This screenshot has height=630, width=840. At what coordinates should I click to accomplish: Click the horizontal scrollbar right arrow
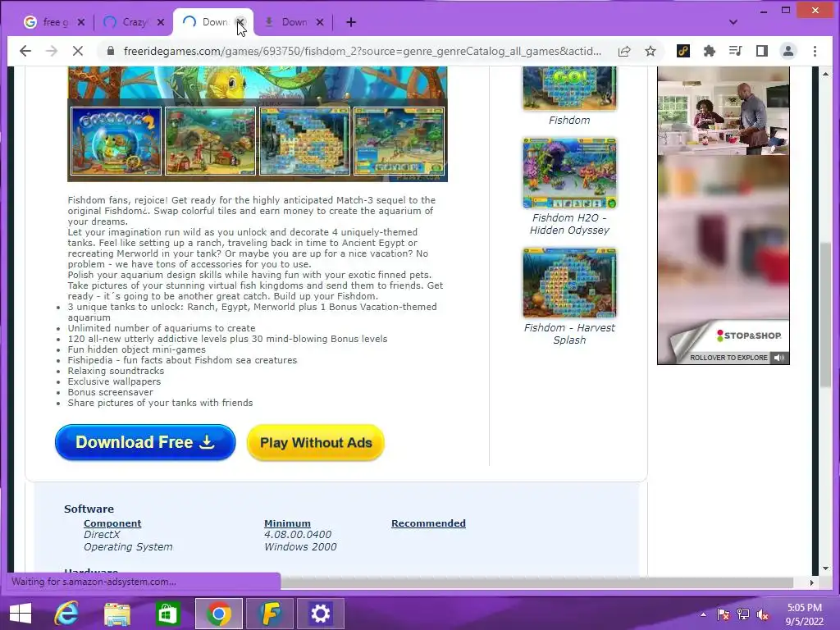[811, 582]
